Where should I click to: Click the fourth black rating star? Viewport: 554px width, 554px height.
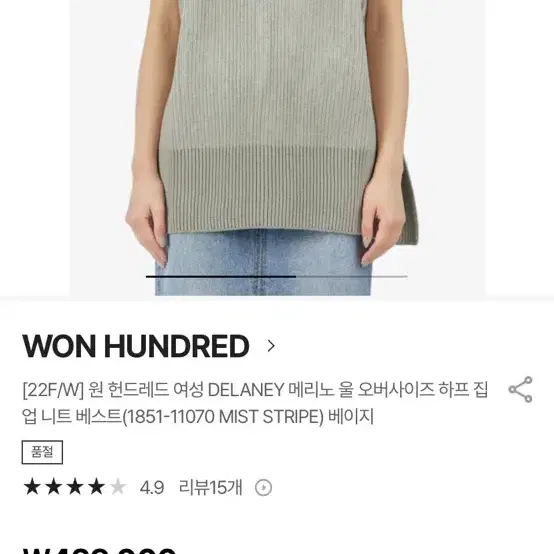[96, 487]
